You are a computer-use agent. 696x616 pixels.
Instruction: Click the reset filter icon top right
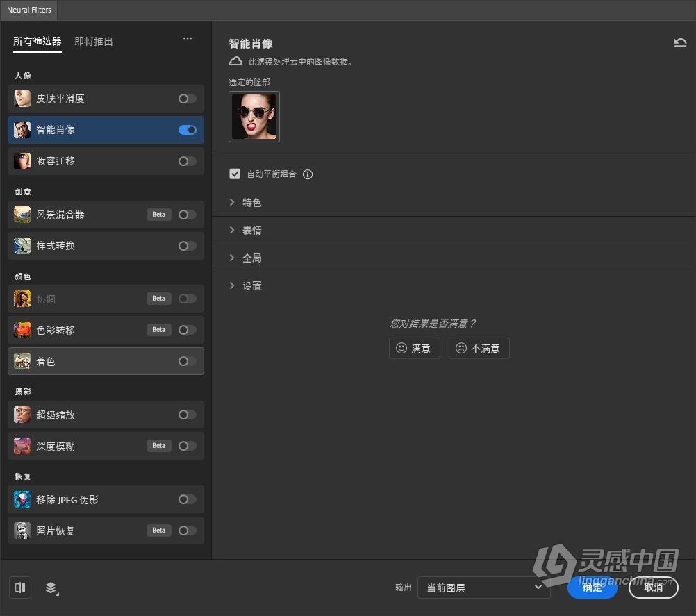[x=680, y=42]
